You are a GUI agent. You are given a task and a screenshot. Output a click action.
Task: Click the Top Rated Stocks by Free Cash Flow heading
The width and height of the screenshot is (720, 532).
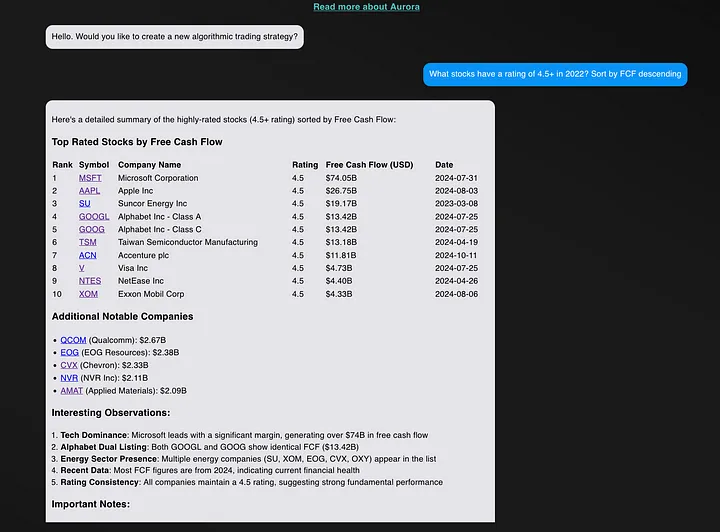pos(137,142)
